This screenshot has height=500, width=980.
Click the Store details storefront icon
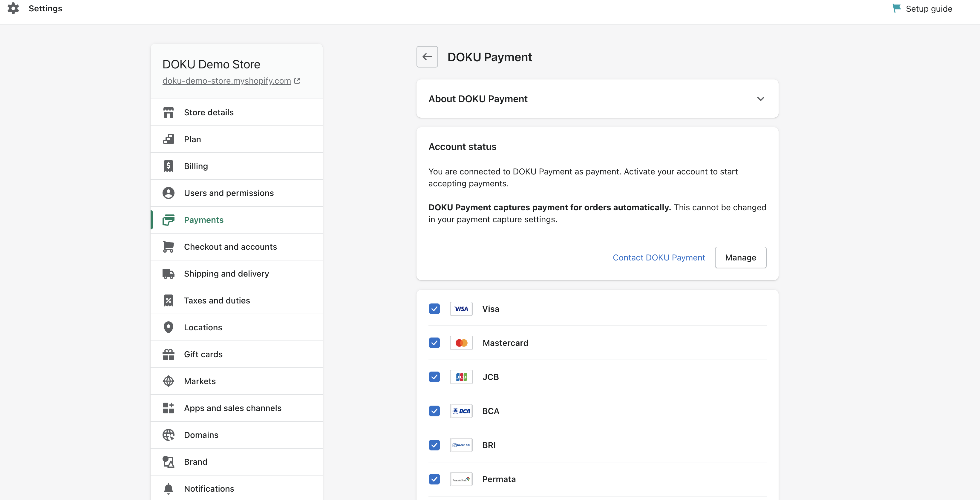169,112
